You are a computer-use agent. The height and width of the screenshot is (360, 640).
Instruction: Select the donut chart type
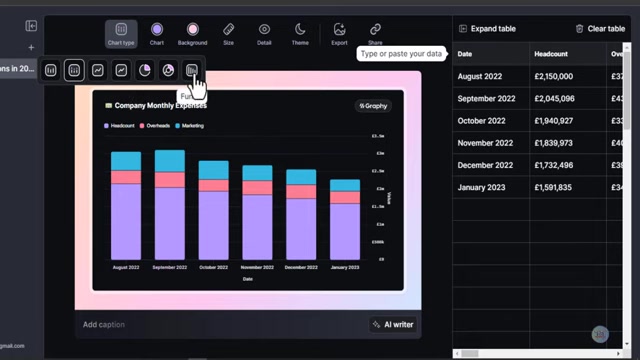pos(168,70)
